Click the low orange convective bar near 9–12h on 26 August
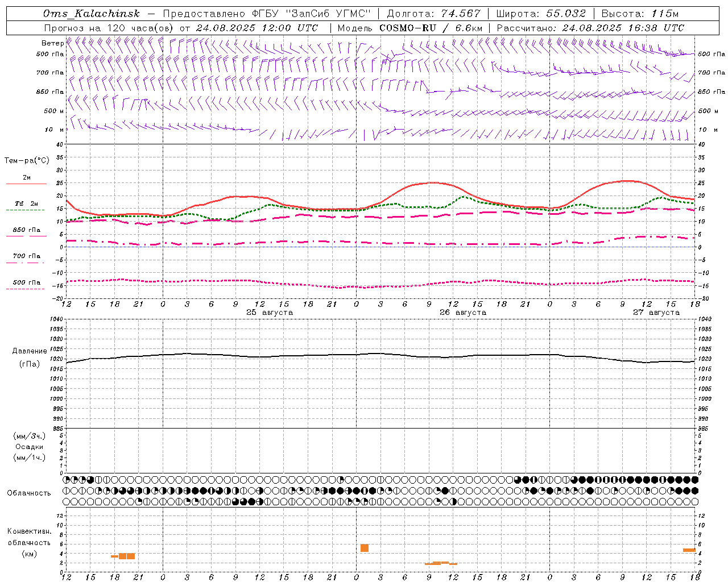Screen dimensions: 728x582 (x=441, y=563)
